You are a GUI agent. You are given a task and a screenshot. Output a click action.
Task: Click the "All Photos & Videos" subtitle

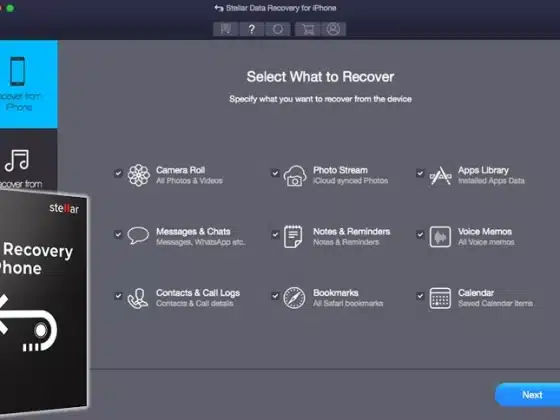click(x=189, y=181)
